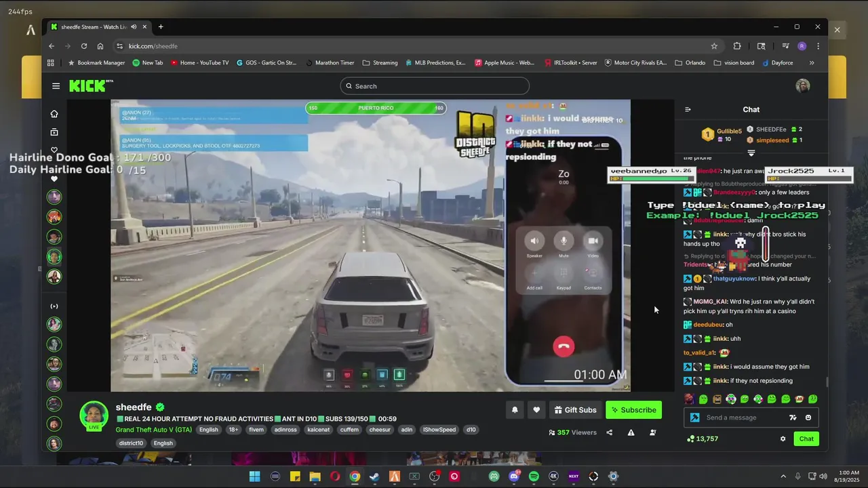Image resolution: width=868 pixels, height=488 pixels.
Task: Follow the channel with the heart button
Action: [x=536, y=409]
